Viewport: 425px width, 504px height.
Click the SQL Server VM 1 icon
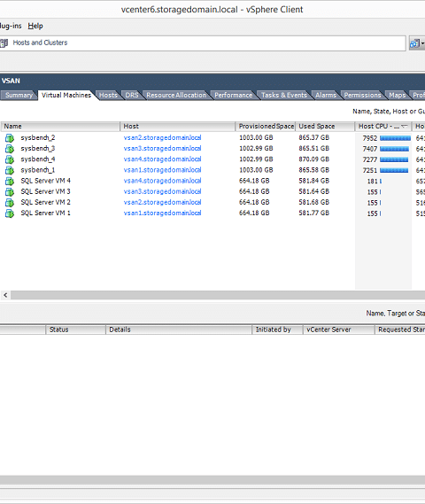(10, 213)
